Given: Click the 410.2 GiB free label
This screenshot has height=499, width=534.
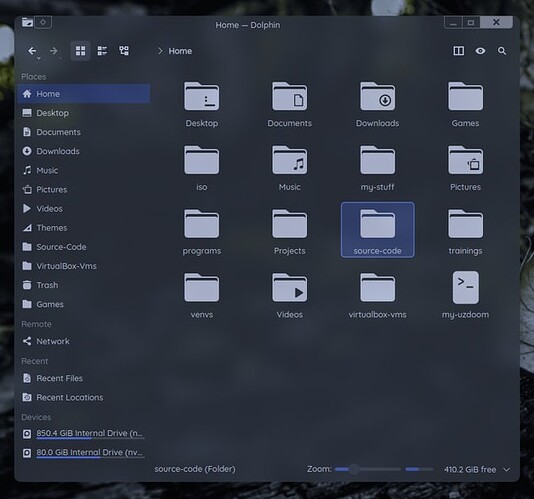Looking at the screenshot, I should point(470,470).
